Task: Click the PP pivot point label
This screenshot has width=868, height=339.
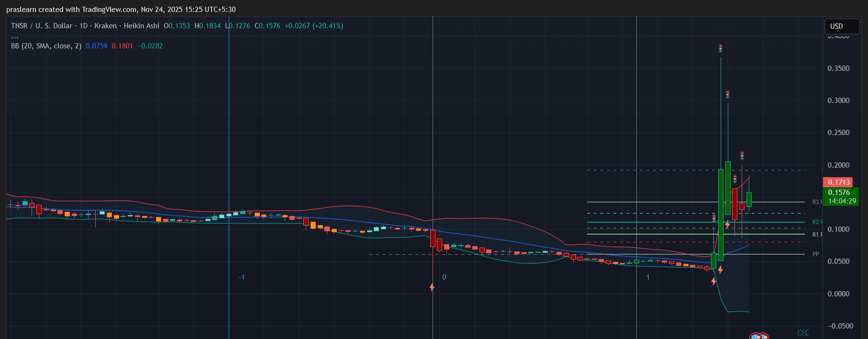Action: pyautogui.click(x=815, y=254)
